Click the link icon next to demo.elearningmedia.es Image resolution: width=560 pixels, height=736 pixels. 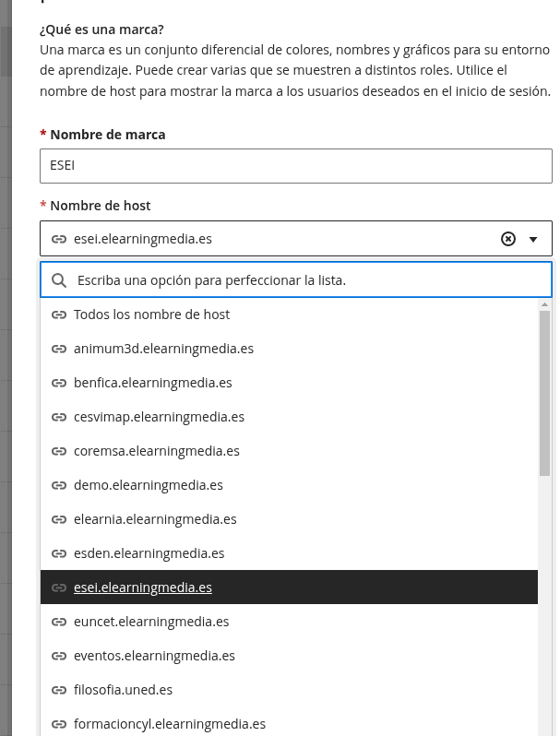(59, 485)
